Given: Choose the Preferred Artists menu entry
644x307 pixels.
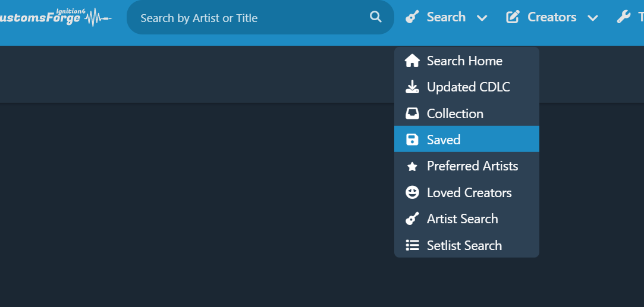Looking at the screenshot, I should pyautogui.click(x=467, y=166).
